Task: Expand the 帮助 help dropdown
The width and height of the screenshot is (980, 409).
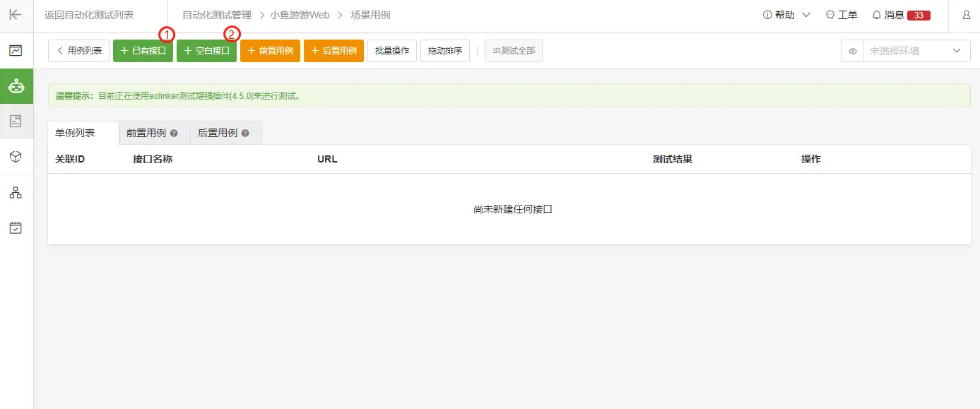Action: [786, 15]
